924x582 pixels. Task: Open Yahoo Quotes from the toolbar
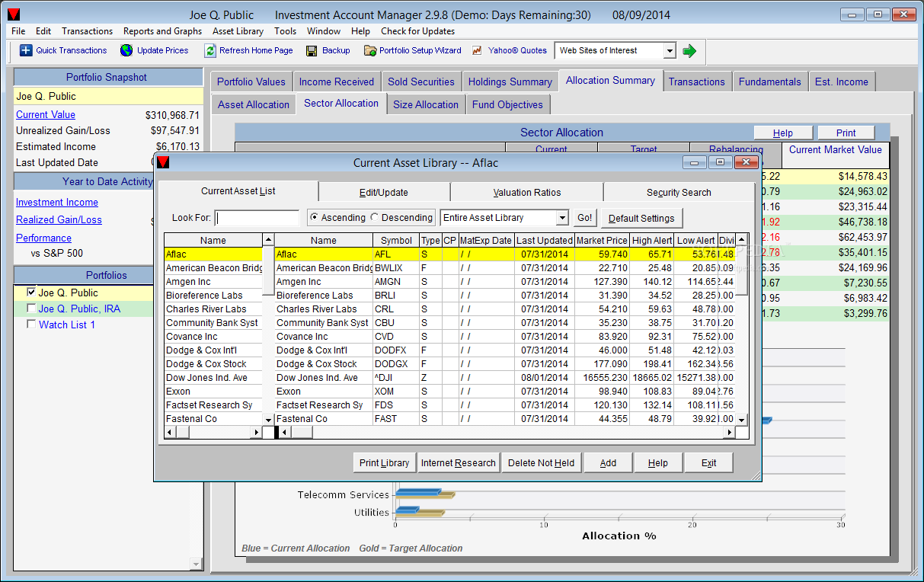[509, 50]
